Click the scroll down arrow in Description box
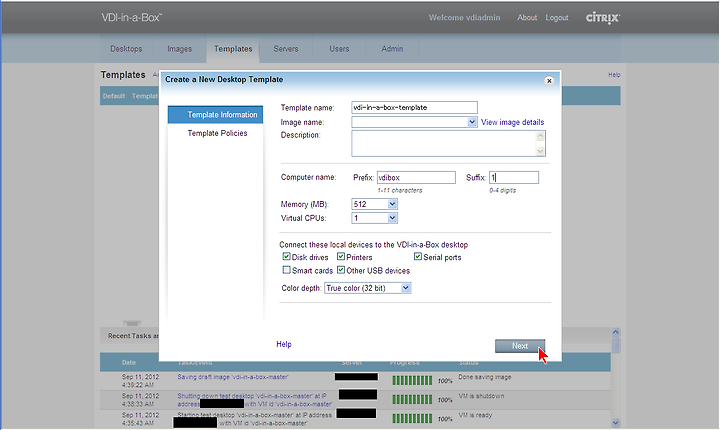Viewport: 720px width, 430px height. coord(540,151)
